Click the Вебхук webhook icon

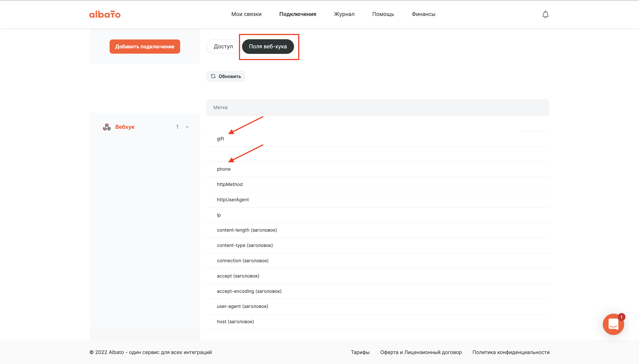(107, 127)
